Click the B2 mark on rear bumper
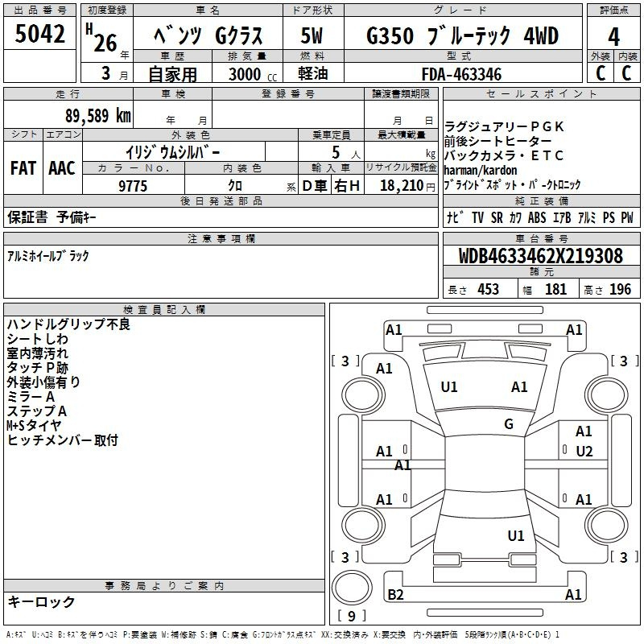The height and width of the screenshot is (644, 644). click(396, 595)
